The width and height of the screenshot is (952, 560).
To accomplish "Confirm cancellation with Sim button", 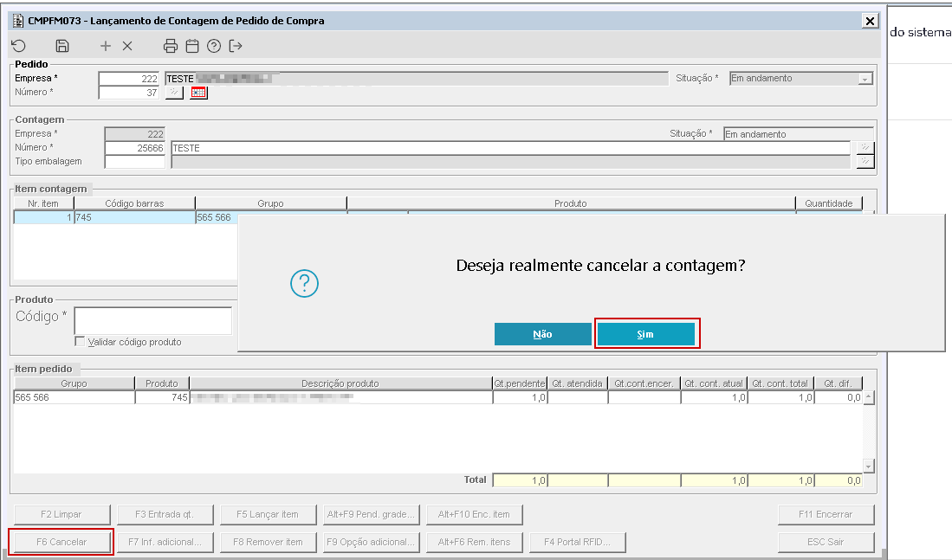I will 646,334.
